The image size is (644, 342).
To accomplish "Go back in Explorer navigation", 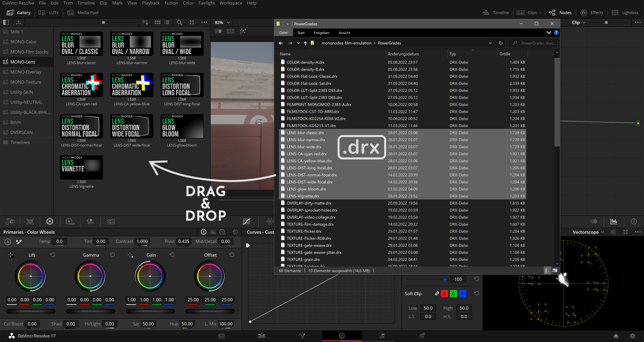I will [x=281, y=43].
